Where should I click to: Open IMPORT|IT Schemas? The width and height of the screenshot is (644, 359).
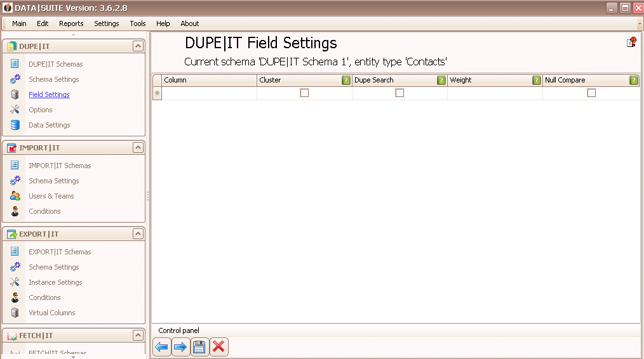pos(60,166)
